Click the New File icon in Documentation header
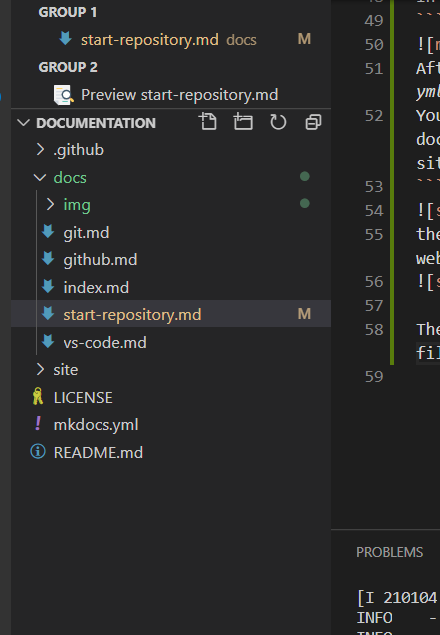 pyautogui.click(x=208, y=122)
